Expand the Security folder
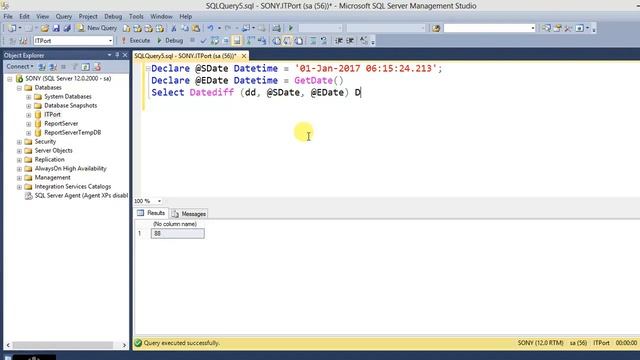 pyautogui.click(x=19, y=142)
